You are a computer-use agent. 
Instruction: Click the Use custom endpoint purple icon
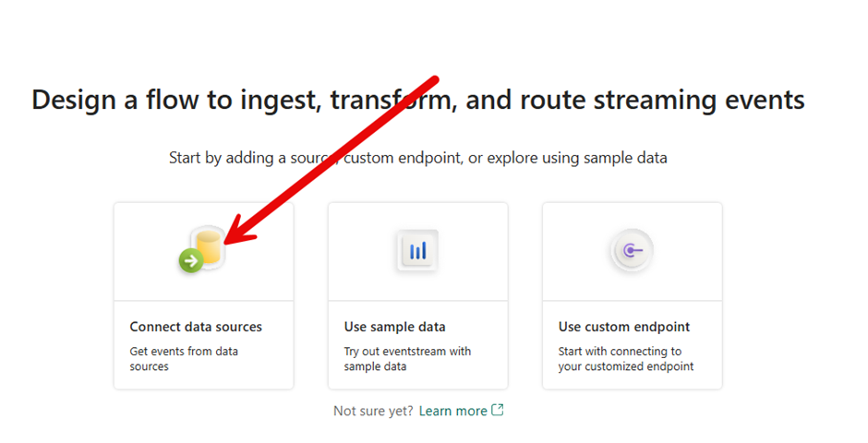tap(632, 250)
